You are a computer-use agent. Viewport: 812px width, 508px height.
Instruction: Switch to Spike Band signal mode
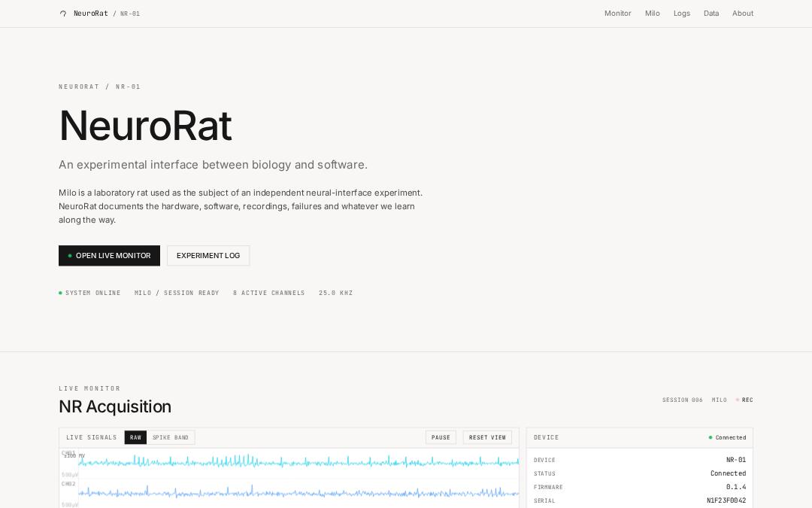[171, 437]
